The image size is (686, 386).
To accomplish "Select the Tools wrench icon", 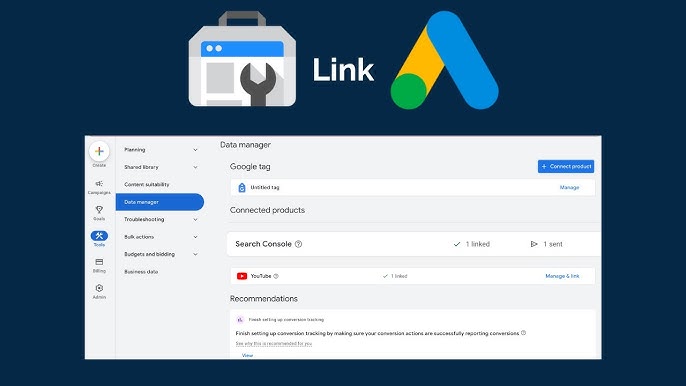I will (x=99, y=236).
